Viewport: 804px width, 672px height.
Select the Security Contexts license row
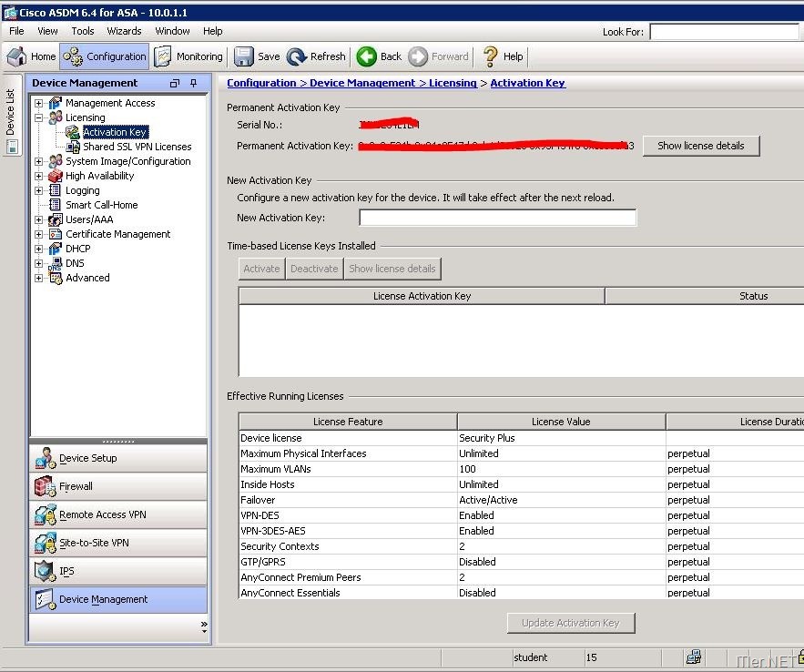[x=522, y=546]
